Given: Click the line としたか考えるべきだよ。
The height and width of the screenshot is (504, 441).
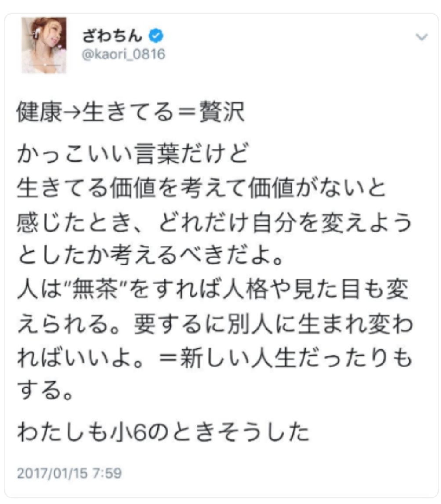Looking at the screenshot, I should (x=150, y=256).
